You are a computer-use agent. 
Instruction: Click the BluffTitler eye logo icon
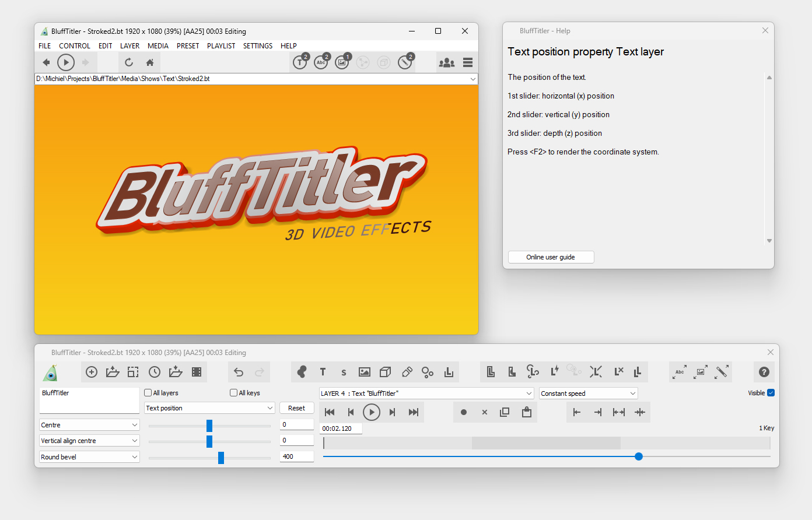pos(51,373)
